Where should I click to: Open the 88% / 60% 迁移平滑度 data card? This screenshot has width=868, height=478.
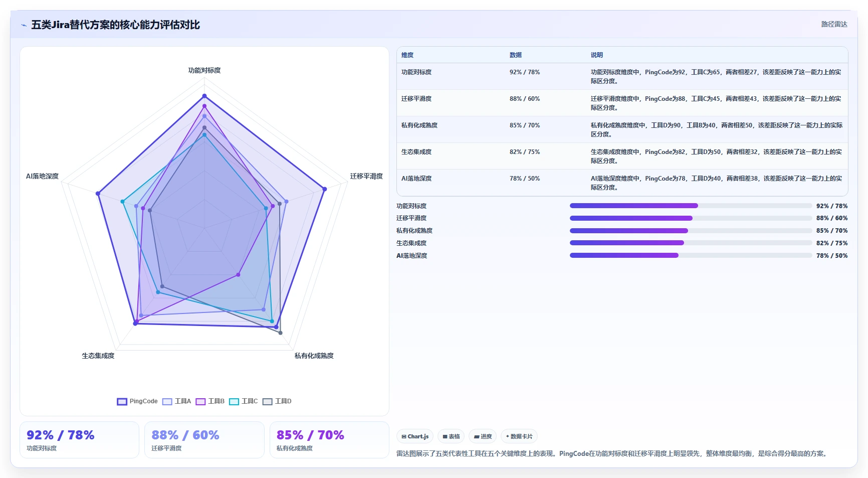pyautogui.click(x=204, y=440)
